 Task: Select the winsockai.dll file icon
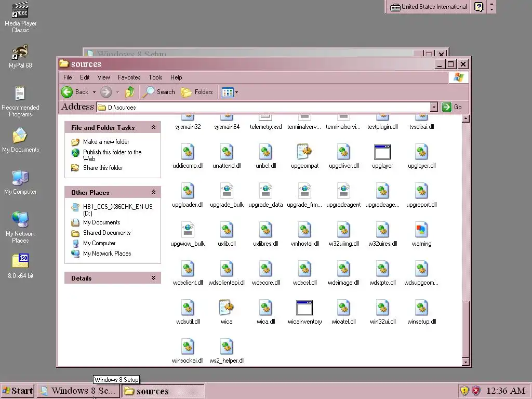[188, 347]
